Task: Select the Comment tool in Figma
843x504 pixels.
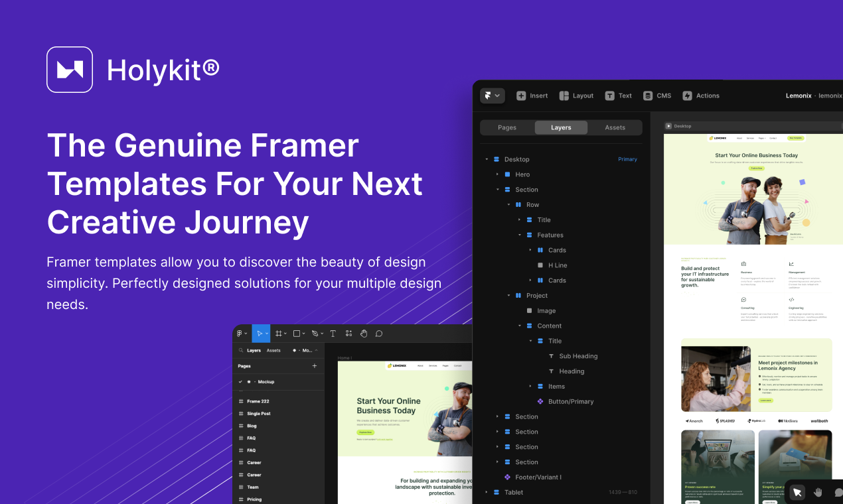Action: [379, 334]
